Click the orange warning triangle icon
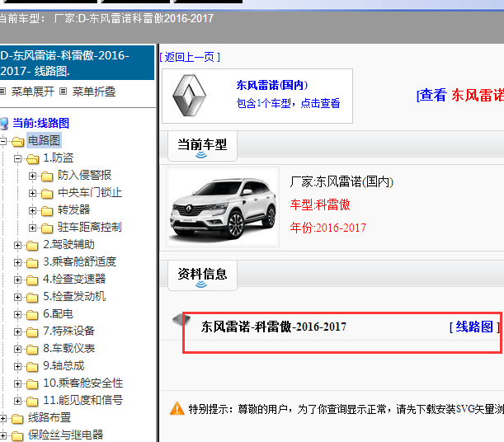 pos(177,408)
